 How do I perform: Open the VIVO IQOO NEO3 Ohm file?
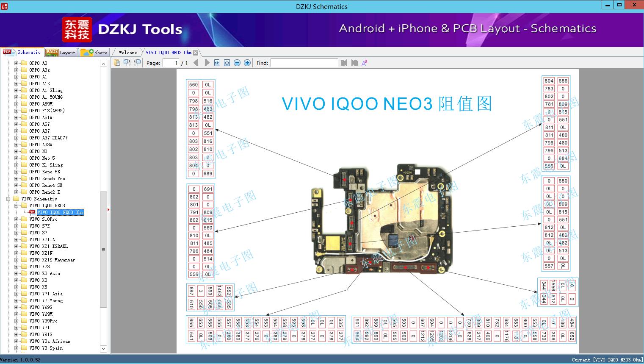pos(61,212)
